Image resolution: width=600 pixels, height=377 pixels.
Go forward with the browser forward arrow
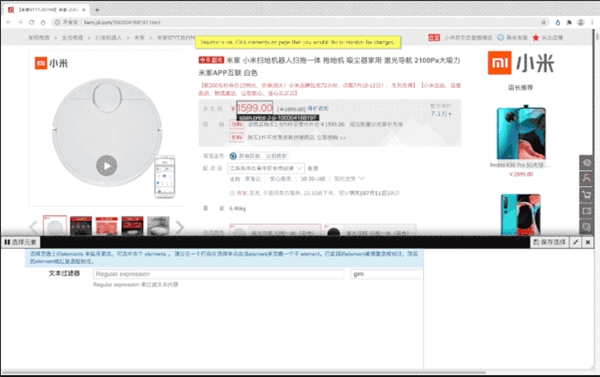coord(20,22)
